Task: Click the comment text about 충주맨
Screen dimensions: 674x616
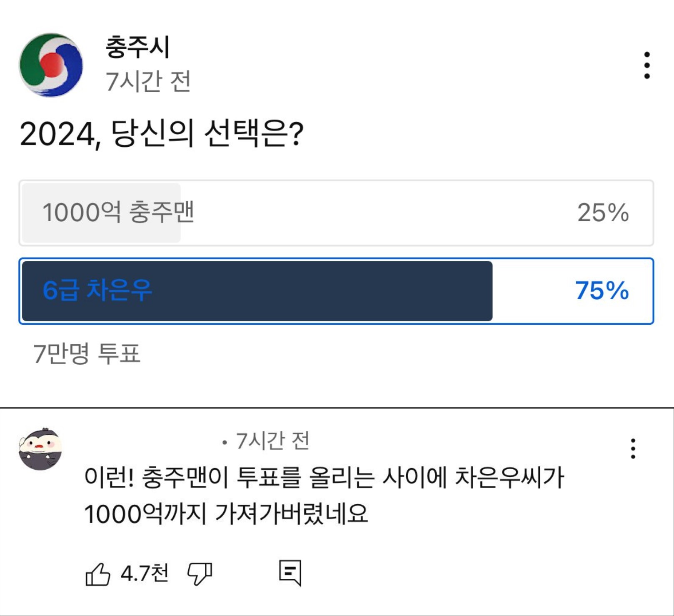Action: (324, 496)
